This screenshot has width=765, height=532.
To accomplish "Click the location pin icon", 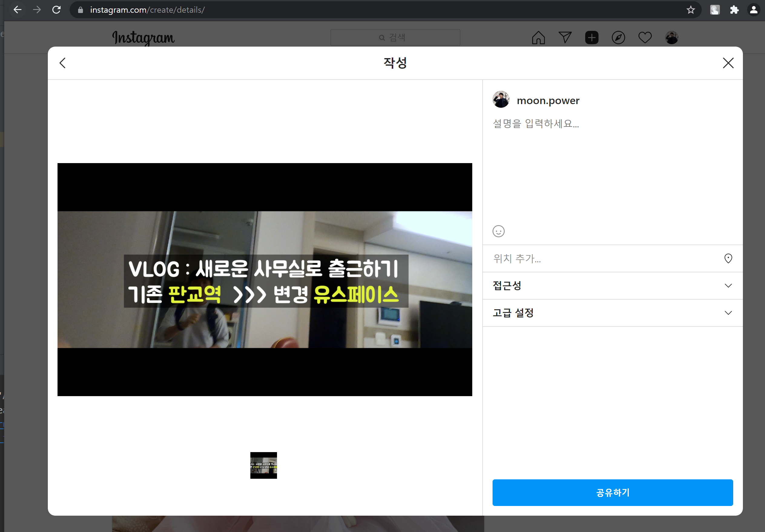I will point(728,258).
